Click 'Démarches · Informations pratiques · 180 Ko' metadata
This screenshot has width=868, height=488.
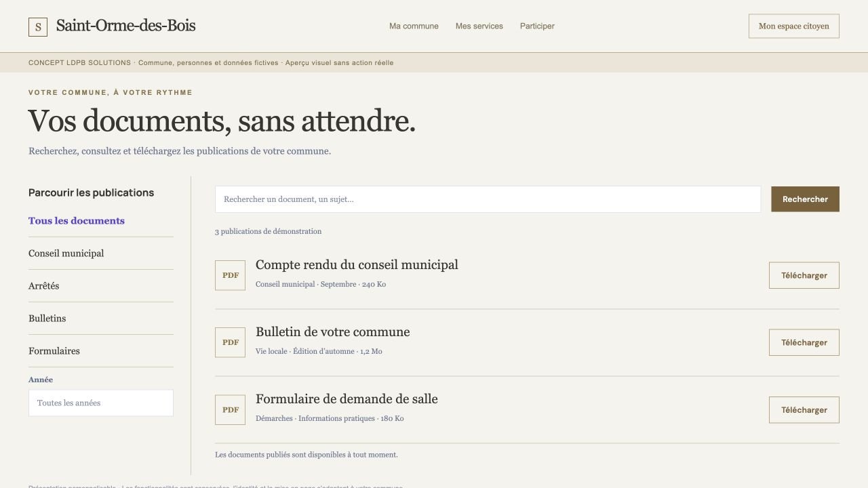330,419
